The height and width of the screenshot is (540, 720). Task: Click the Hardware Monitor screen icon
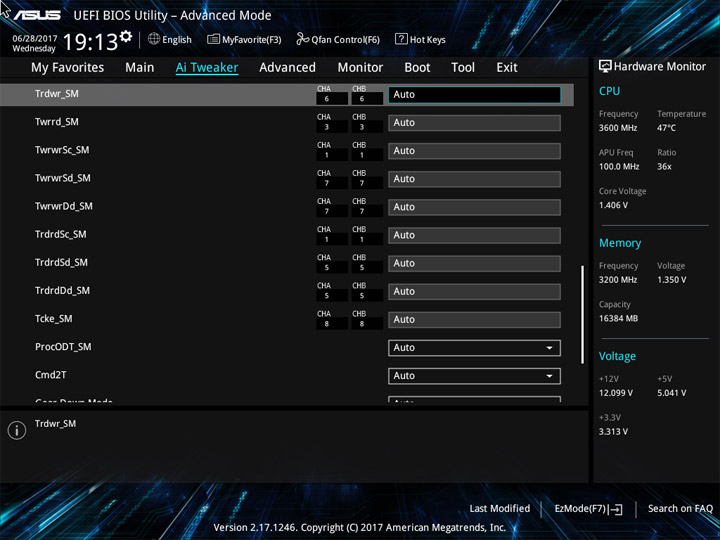[x=605, y=66]
